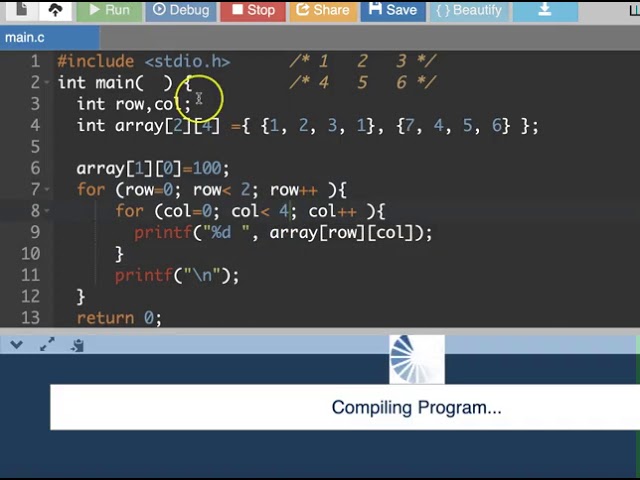Viewport: 640px width, 480px height.
Task: Switch to the main.c tab
Action: (49, 38)
